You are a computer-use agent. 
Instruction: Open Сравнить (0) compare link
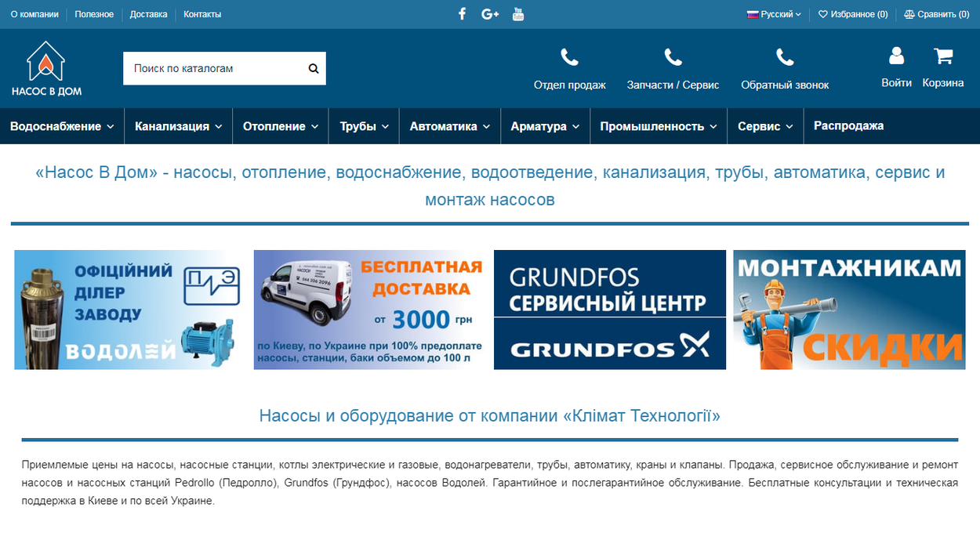937,14
